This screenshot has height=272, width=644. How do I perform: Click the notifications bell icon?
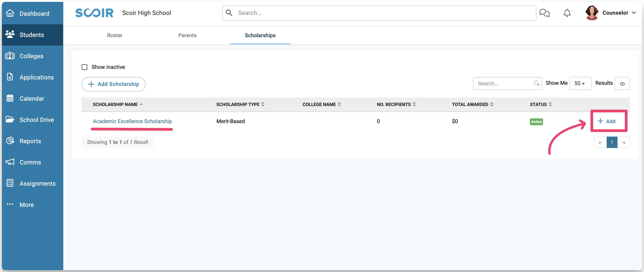[567, 13]
